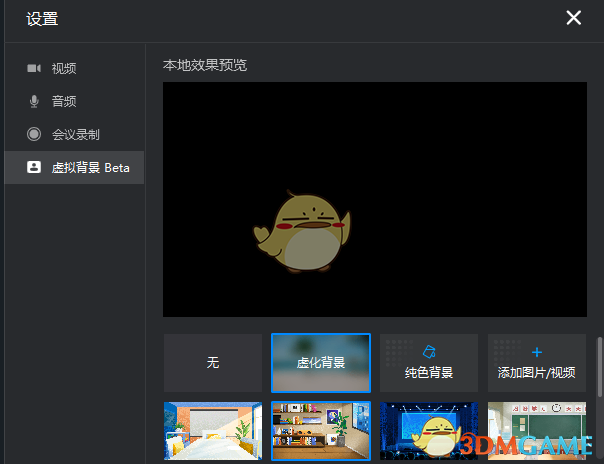
Task: Click the vertical scrollbar beside the backgrounds
Action: point(599,365)
